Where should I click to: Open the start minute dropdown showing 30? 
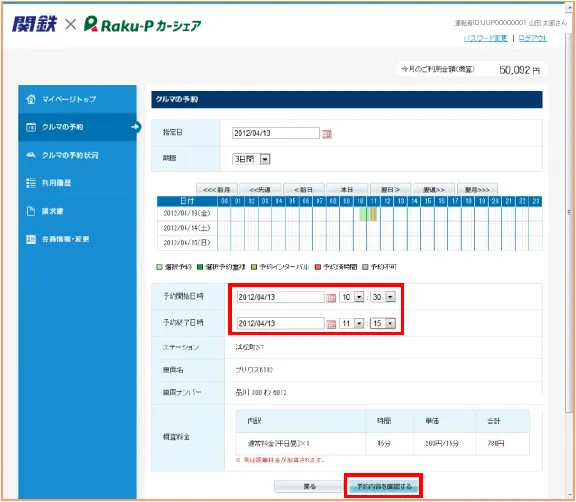383,297
